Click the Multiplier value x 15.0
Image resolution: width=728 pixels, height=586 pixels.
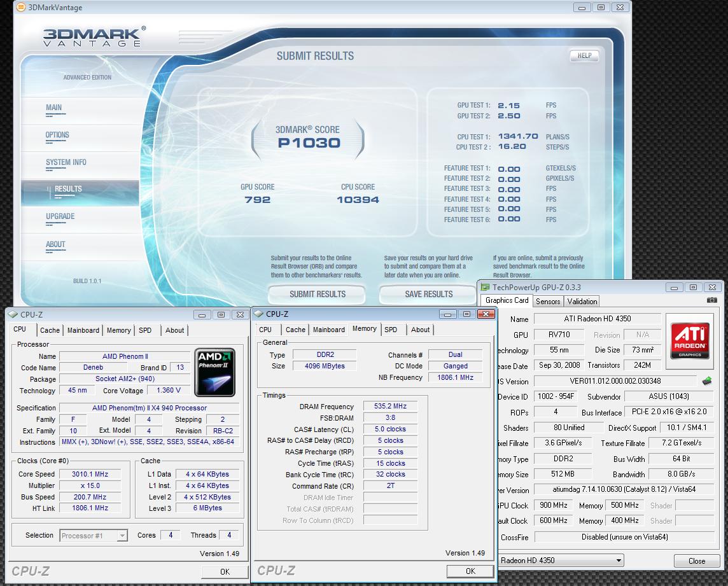point(90,485)
